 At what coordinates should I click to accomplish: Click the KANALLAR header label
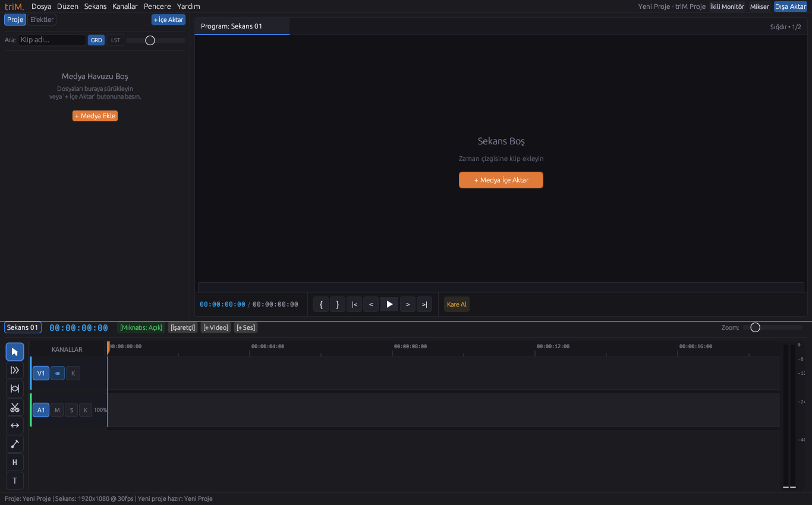pos(67,349)
